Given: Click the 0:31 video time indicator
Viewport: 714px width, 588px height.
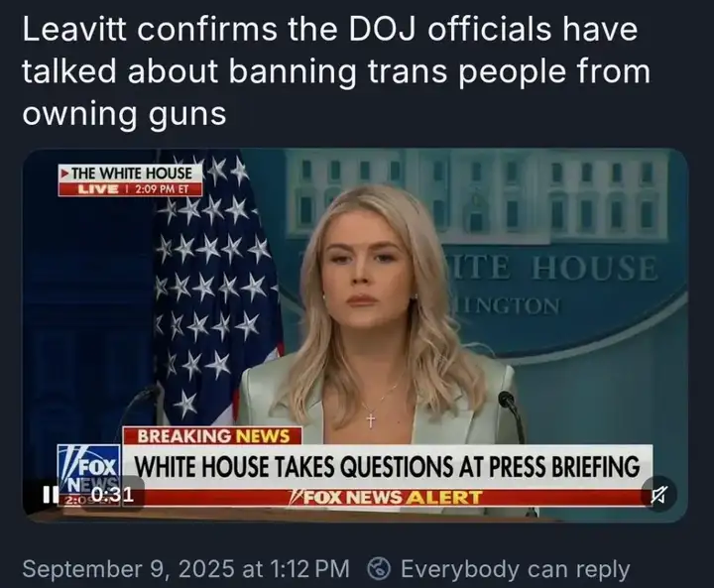Looking at the screenshot, I should tap(112, 495).
